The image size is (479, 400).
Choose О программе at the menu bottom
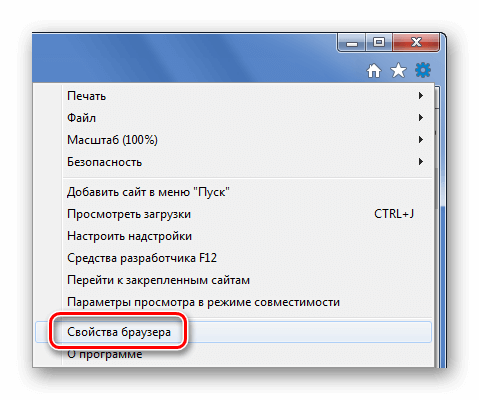[x=233, y=354]
